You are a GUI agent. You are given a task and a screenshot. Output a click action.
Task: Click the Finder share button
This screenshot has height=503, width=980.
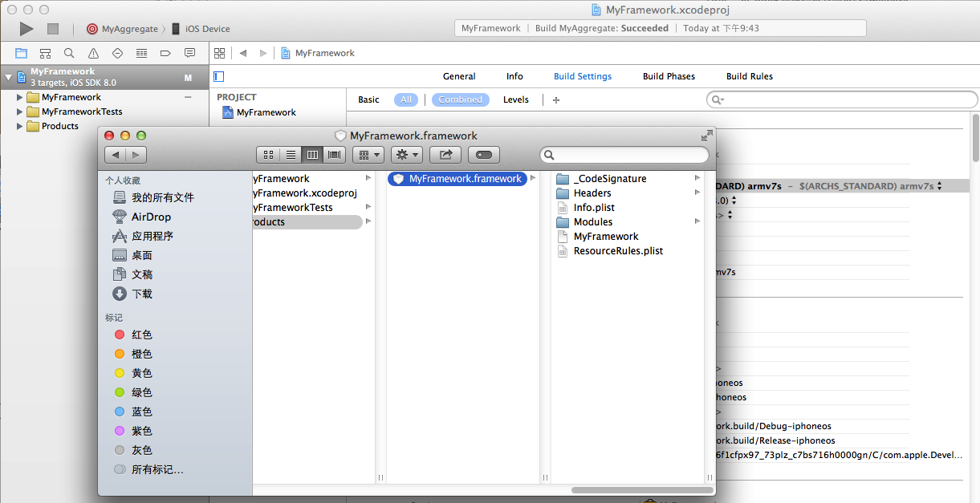(x=445, y=155)
